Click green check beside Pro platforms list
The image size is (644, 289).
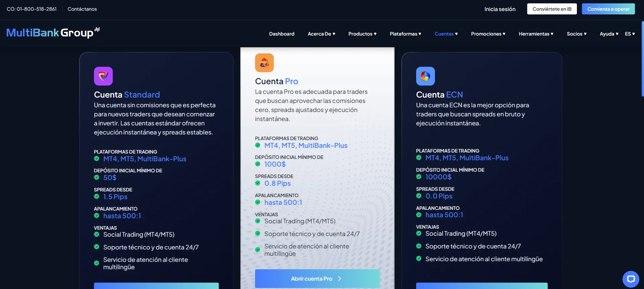point(258,145)
